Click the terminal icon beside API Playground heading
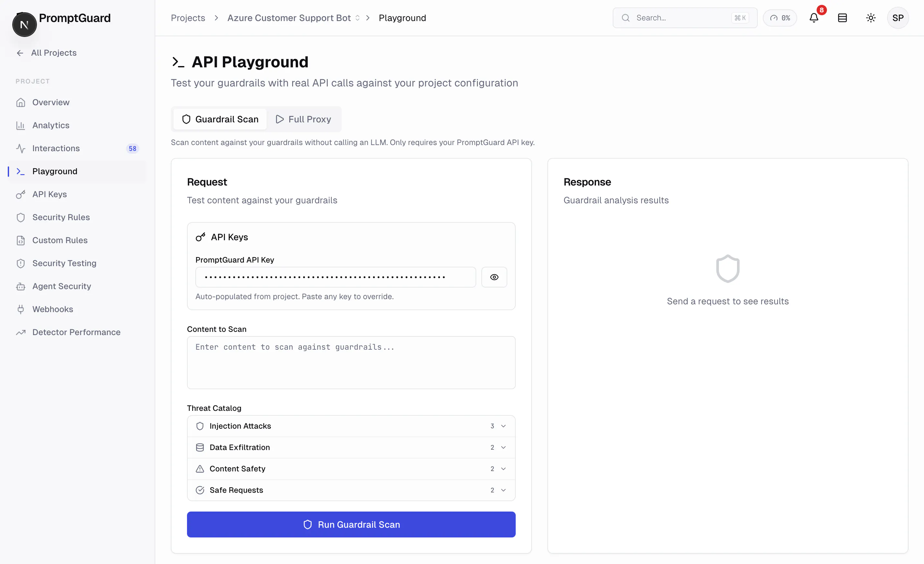 click(178, 62)
